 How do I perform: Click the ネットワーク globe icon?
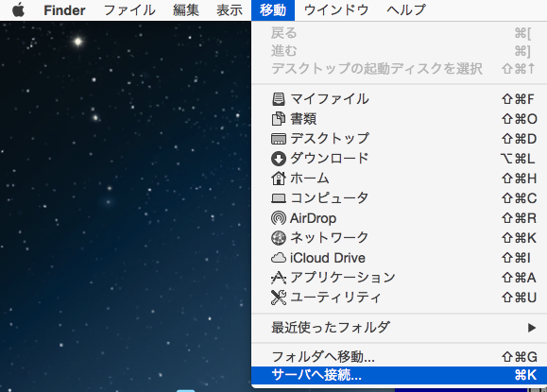278,238
